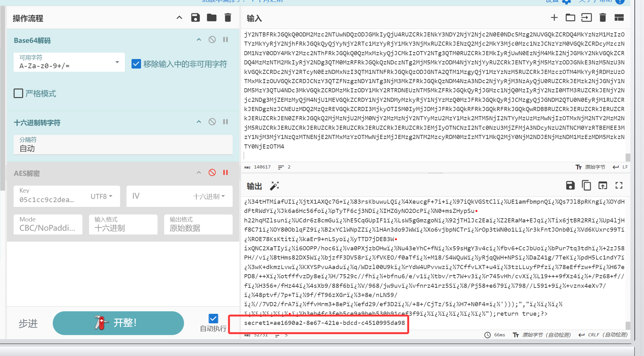Viewport: 644px width, 356px height.
Task: Maximise the output pane
Action: [x=619, y=185]
